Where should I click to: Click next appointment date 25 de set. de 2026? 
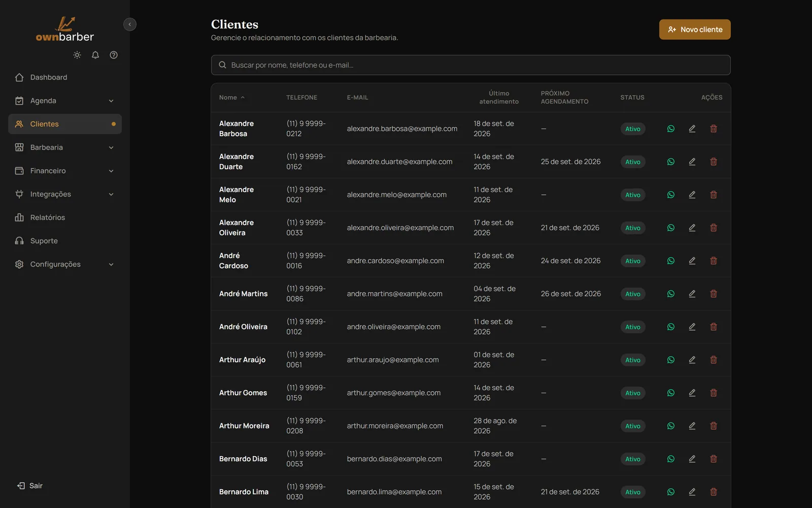[x=570, y=162]
